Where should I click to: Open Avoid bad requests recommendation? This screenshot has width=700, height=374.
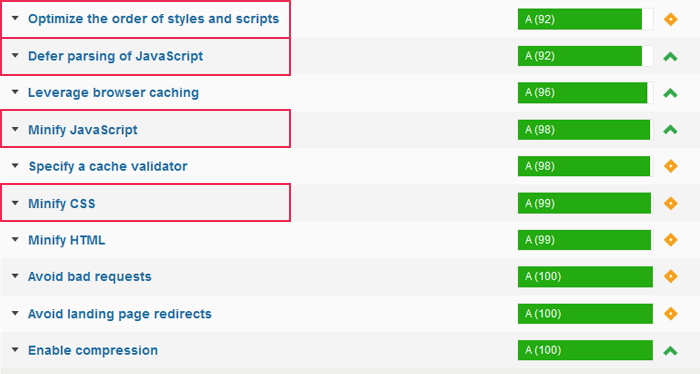click(90, 277)
